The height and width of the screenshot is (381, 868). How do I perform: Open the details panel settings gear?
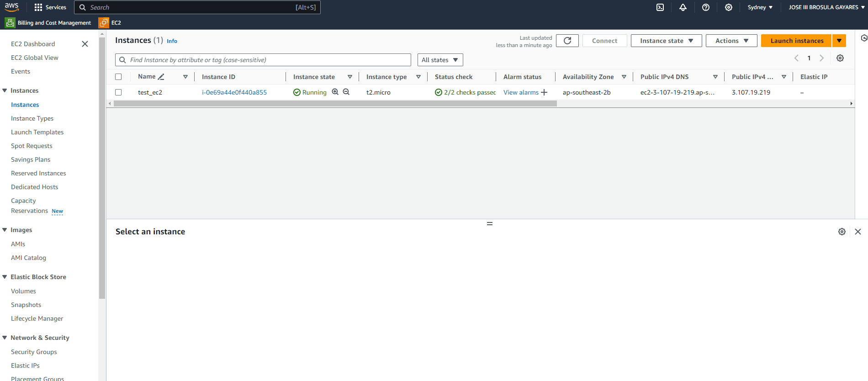(842, 232)
